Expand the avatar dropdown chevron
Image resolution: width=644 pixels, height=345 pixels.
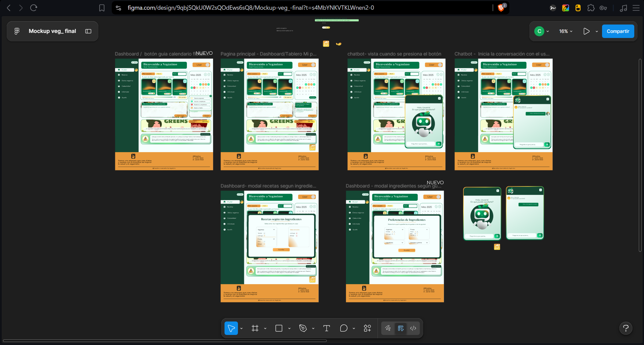[548, 31]
